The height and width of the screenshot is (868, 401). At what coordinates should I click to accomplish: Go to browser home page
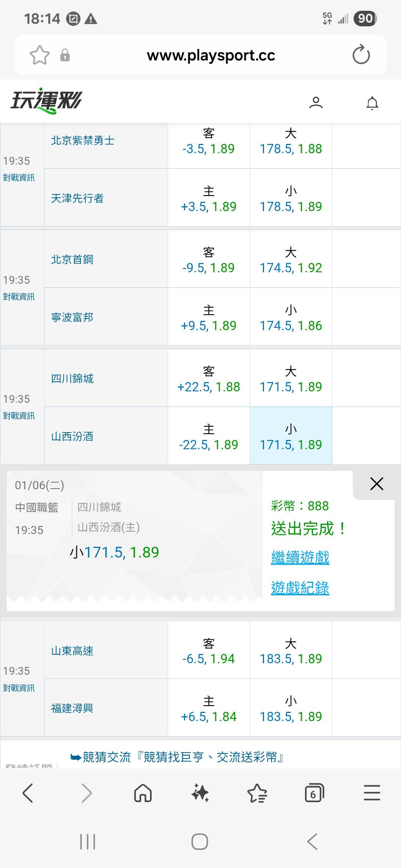click(143, 793)
